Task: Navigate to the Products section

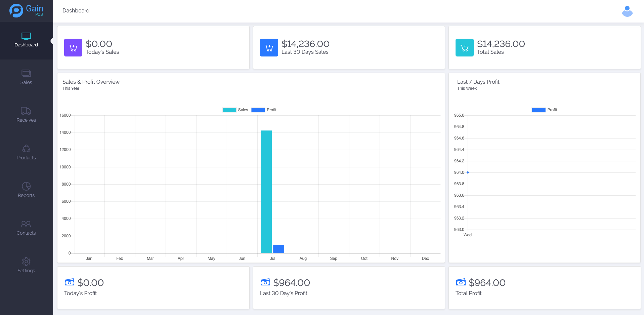Action: click(26, 154)
